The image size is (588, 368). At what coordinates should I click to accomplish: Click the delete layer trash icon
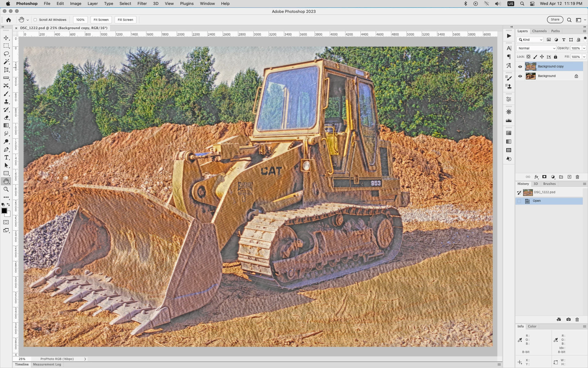tap(577, 177)
